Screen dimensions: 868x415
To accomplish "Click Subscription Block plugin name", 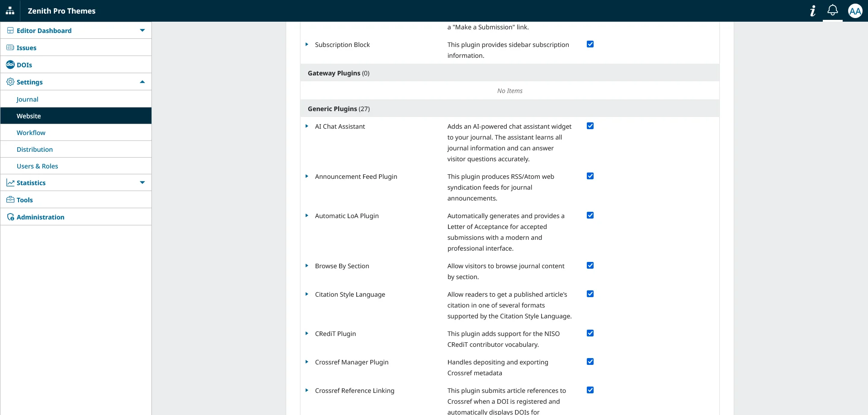I will click(x=342, y=44).
